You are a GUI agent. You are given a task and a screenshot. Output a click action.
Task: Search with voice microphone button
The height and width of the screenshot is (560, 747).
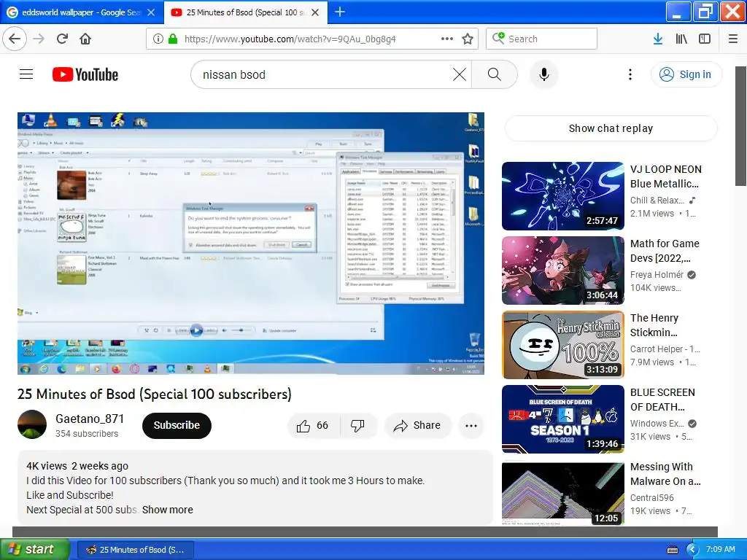click(x=544, y=74)
